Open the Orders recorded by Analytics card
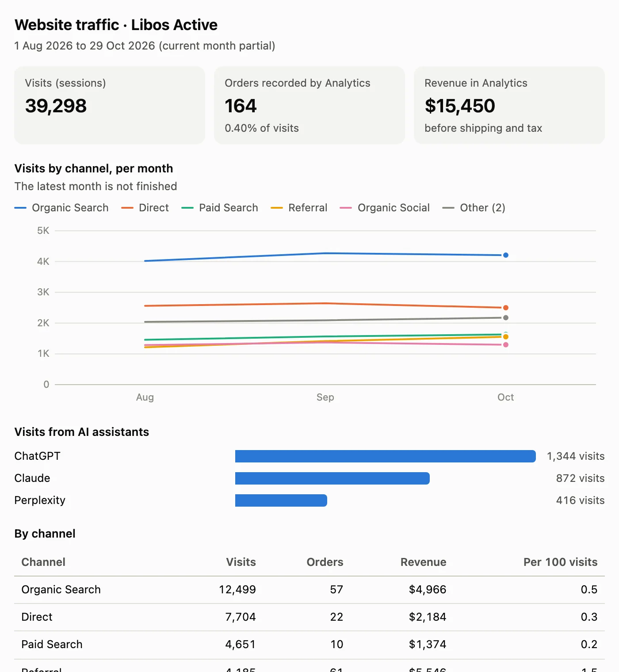619x672 pixels. tap(309, 105)
